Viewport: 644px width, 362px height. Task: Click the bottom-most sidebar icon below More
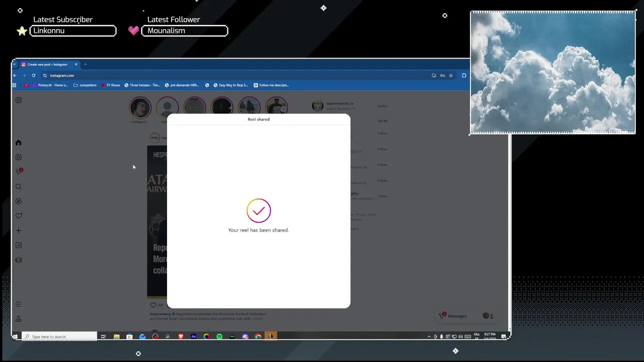19,319
